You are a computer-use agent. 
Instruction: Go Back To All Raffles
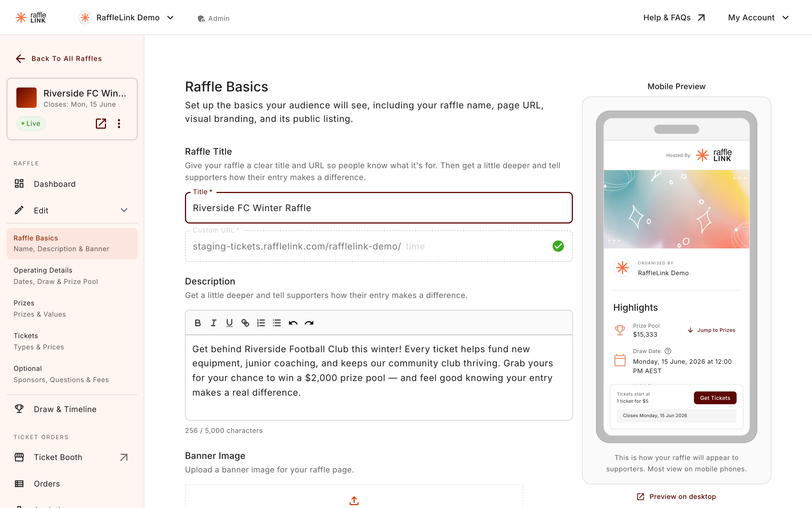click(59, 58)
